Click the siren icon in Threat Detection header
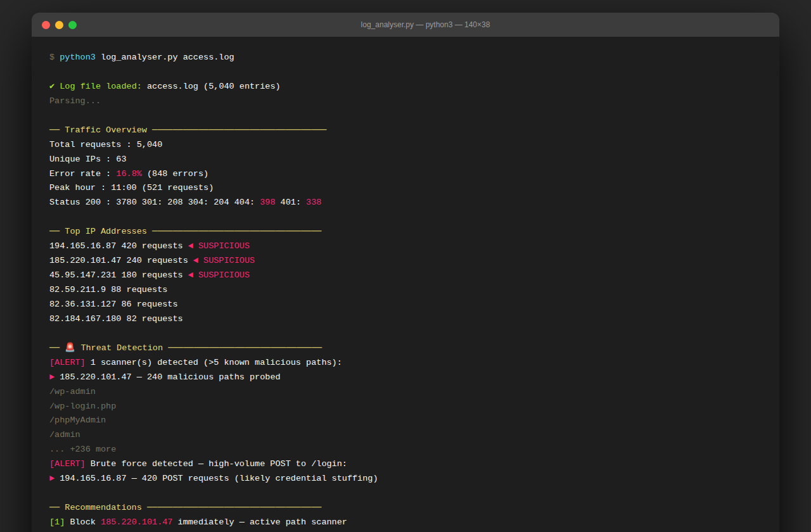Screen dimensions: 811x532 point(70,347)
